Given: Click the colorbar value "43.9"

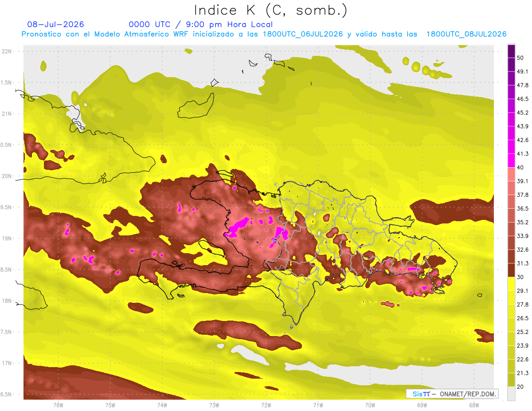Looking at the screenshot, I should [523, 126].
